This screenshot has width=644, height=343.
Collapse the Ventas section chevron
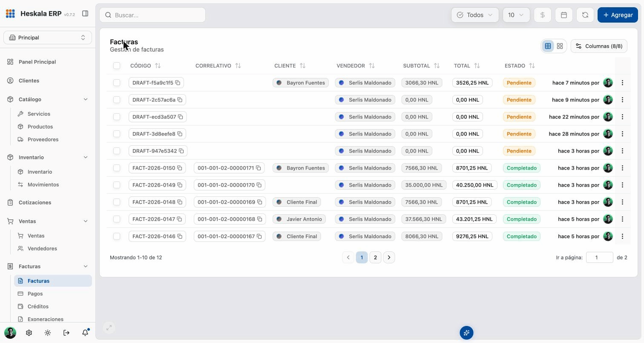[85, 221]
